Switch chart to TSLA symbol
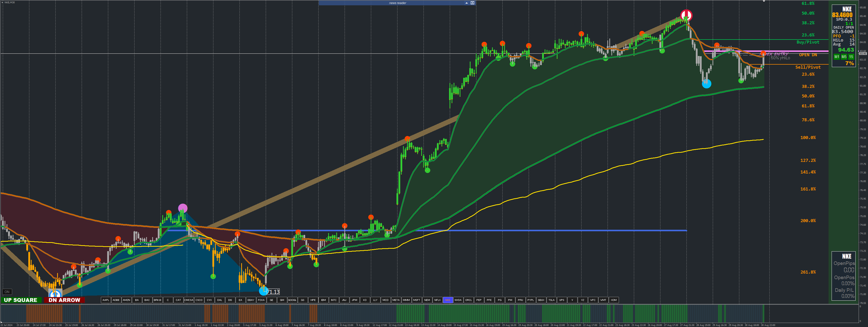The height and width of the screenshot is (327, 868). tap(551, 300)
